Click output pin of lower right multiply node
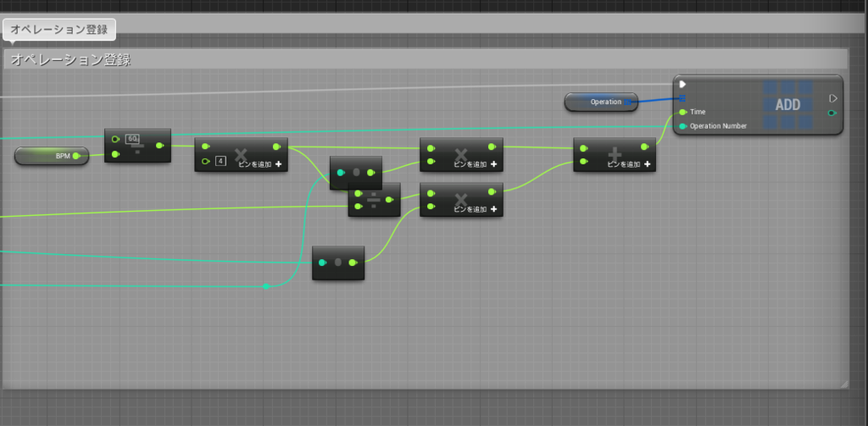Image resolution: width=868 pixels, height=426 pixels. 492,192
